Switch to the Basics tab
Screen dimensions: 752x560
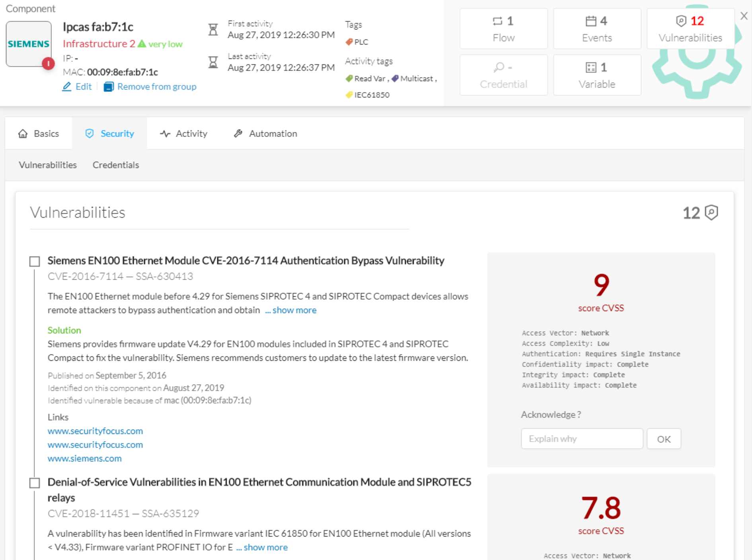click(39, 134)
